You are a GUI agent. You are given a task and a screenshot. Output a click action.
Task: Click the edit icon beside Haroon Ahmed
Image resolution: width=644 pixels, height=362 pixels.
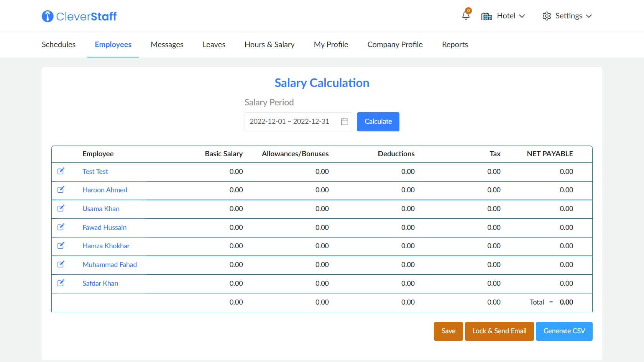point(61,190)
